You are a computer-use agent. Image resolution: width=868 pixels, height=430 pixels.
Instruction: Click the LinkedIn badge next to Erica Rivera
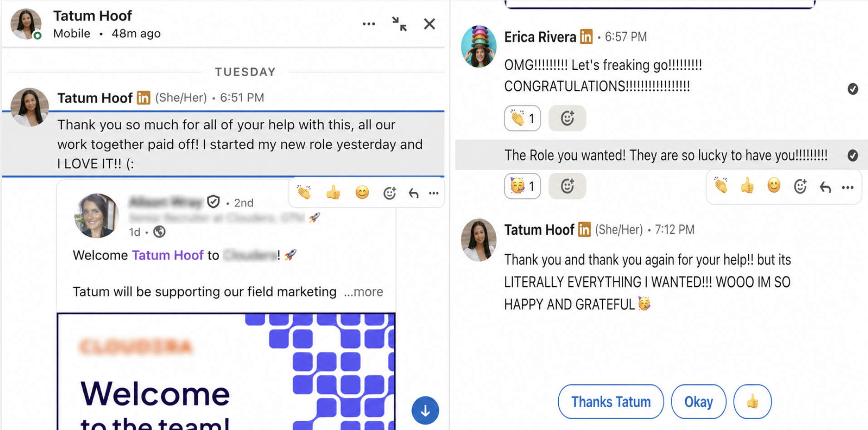click(x=586, y=37)
